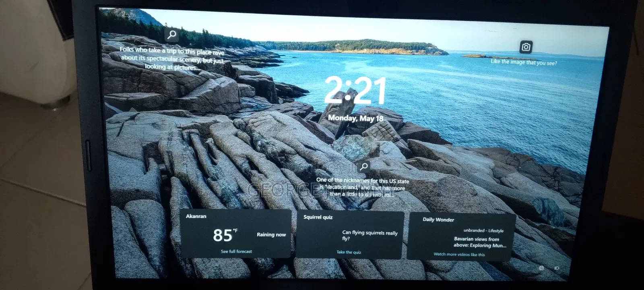The width and height of the screenshot is (644, 290).
Task: Open the Squirrel quiz card
Action: tap(349, 235)
